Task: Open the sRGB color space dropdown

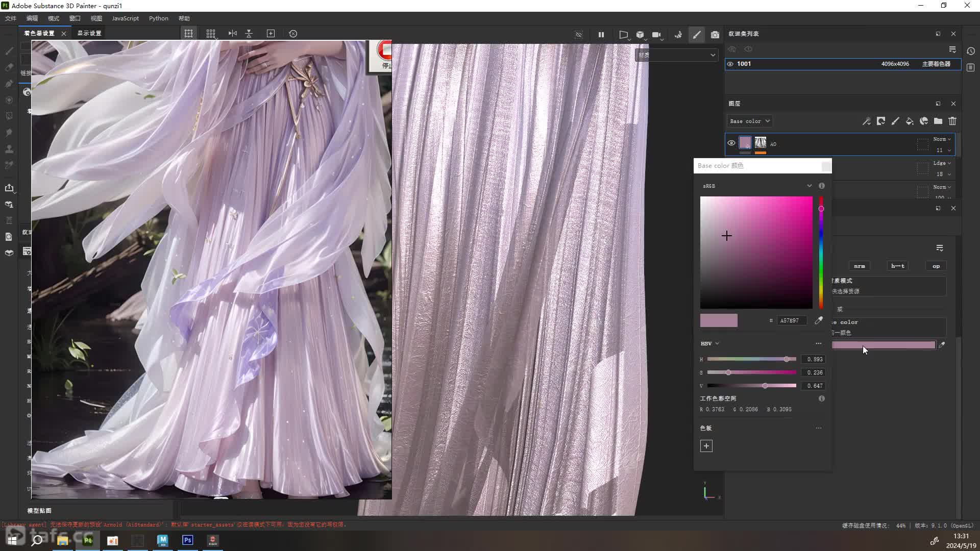Action: [x=757, y=186]
